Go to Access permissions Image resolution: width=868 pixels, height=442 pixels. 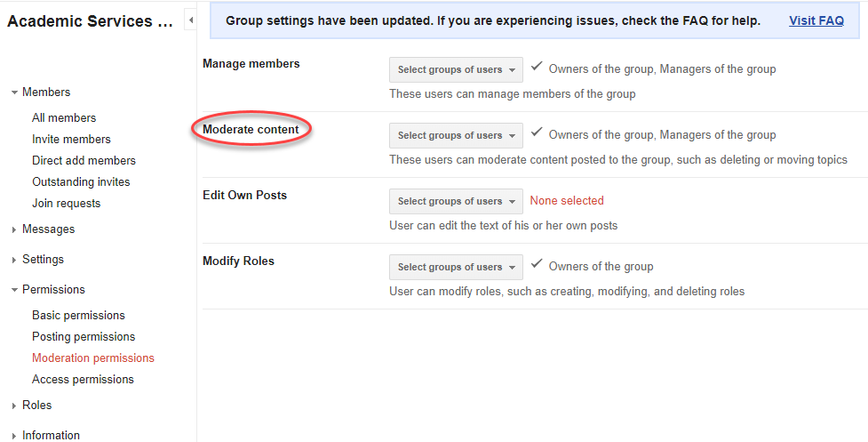coord(83,379)
